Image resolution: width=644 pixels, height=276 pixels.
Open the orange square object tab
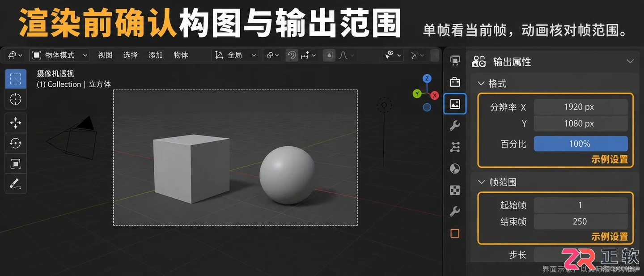click(x=455, y=234)
